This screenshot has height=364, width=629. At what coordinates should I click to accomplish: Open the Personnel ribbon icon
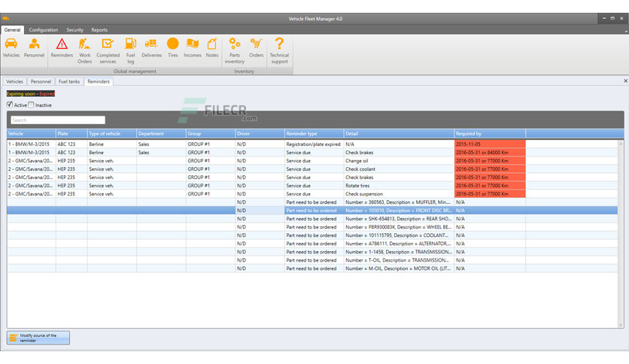click(x=34, y=47)
